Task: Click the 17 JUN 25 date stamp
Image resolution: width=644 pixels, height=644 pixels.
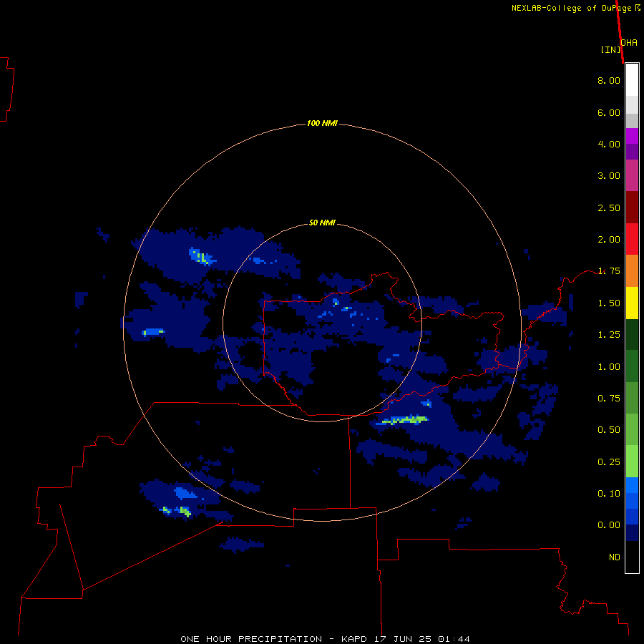Action: click(x=402, y=639)
